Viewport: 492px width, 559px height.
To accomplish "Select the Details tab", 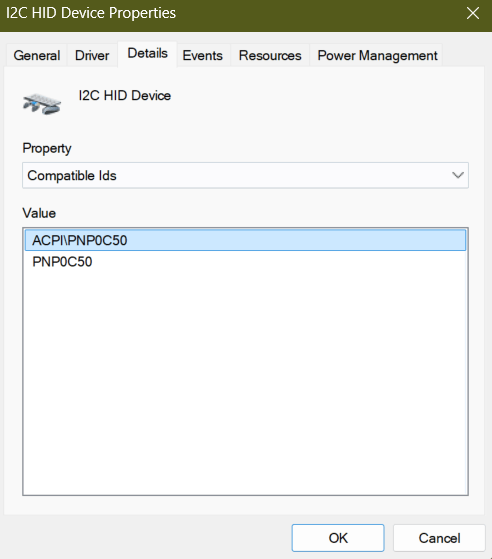I will coord(148,53).
